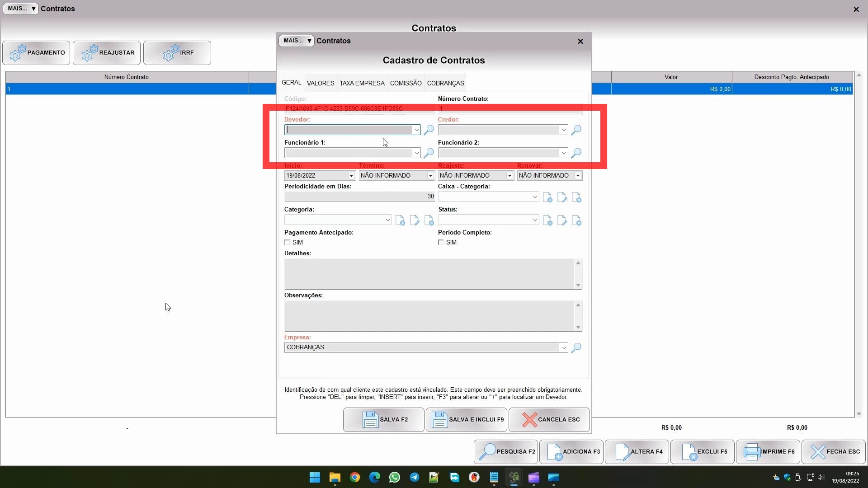Click delete-document icon beside Caixa - Categoria
Viewport: 868px width, 488px height.
pyautogui.click(x=576, y=197)
